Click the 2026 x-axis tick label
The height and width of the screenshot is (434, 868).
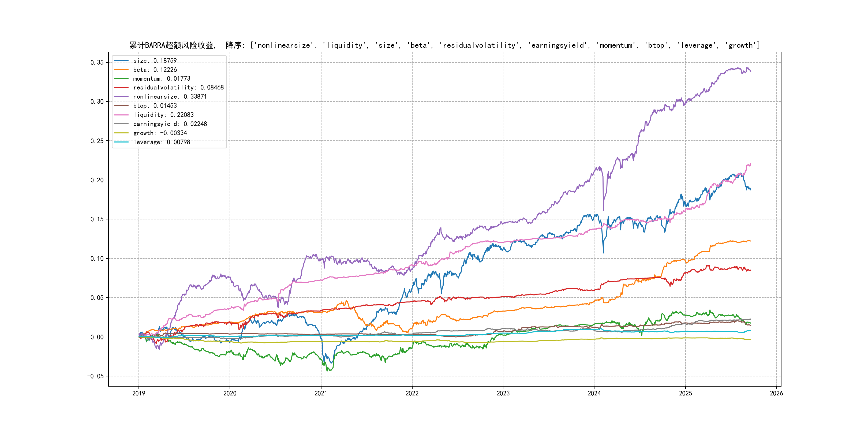point(776,393)
